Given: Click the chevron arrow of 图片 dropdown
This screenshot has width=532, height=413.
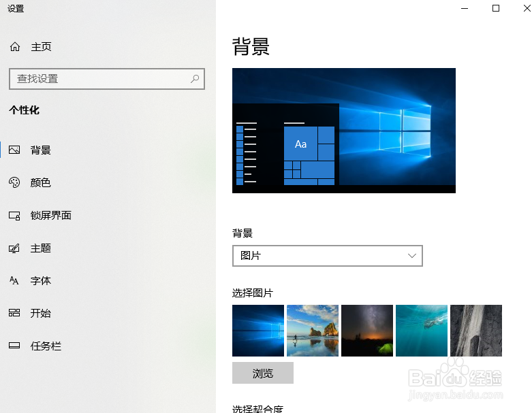Looking at the screenshot, I should tap(412, 256).
